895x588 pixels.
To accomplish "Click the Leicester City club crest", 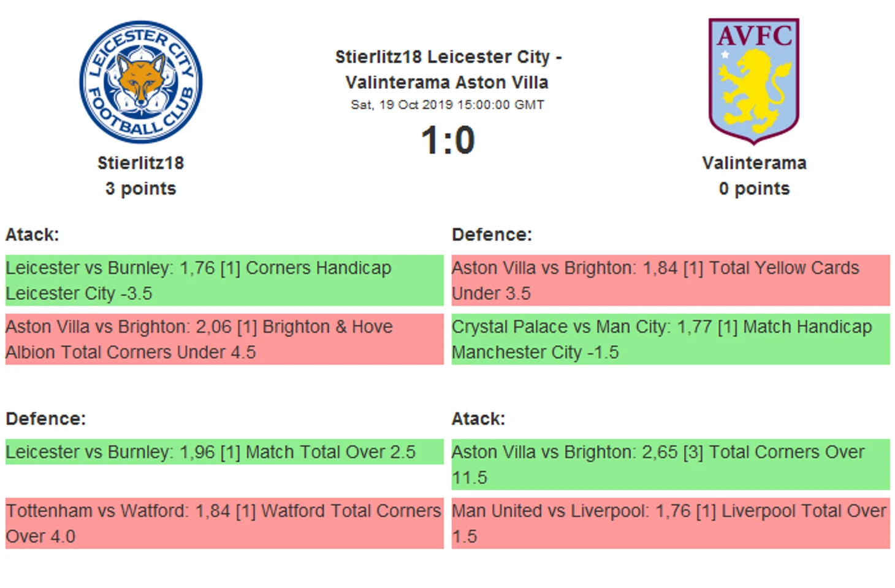I will [141, 82].
